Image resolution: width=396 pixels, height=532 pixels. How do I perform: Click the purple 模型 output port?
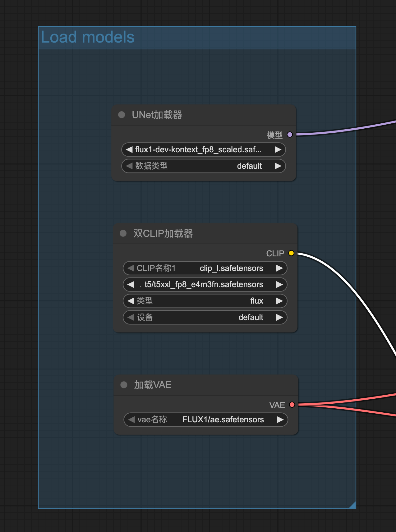(290, 135)
